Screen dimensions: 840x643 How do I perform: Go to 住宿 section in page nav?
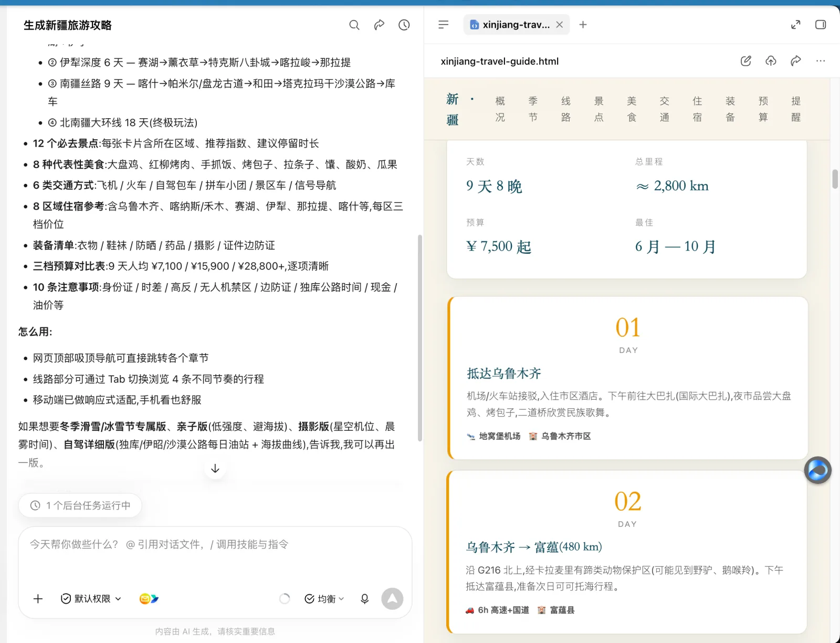[697, 109]
